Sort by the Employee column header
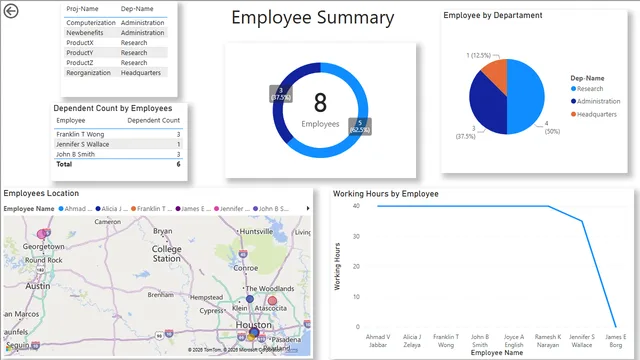 click(x=71, y=120)
